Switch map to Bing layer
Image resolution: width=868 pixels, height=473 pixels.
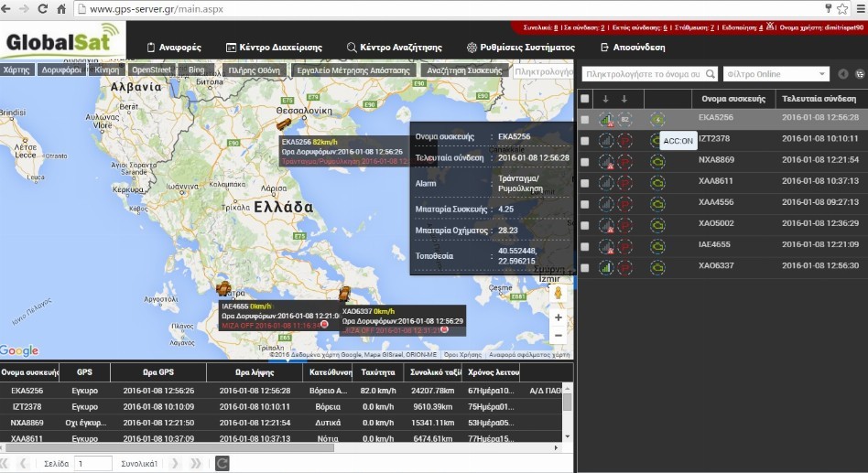(196, 70)
